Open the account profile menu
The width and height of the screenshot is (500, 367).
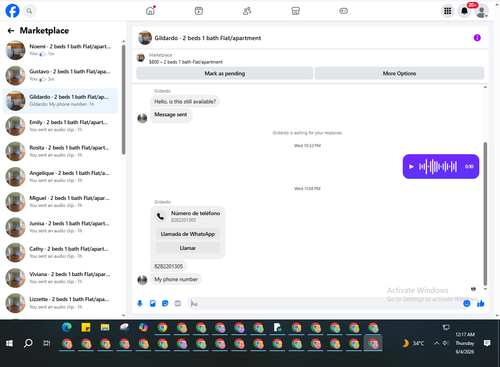[x=482, y=11]
